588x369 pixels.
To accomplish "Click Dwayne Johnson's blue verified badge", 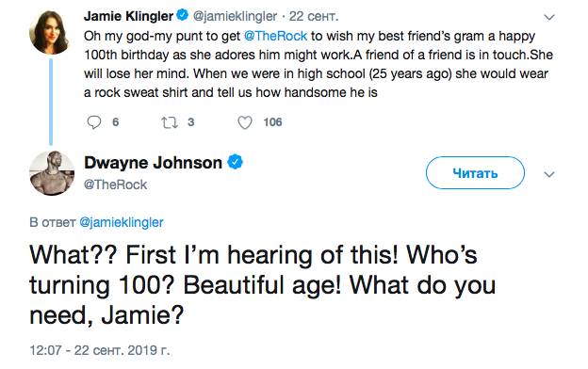I will [x=236, y=162].
